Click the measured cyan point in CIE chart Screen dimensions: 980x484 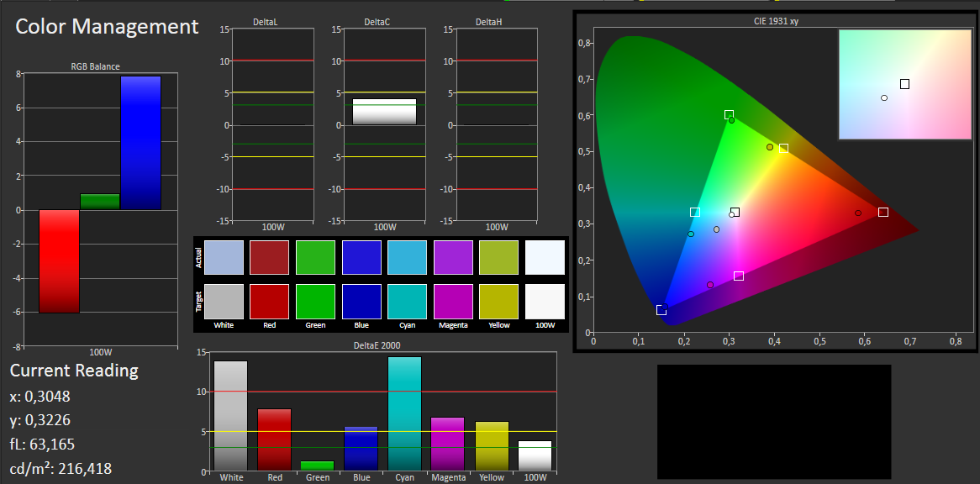point(691,234)
